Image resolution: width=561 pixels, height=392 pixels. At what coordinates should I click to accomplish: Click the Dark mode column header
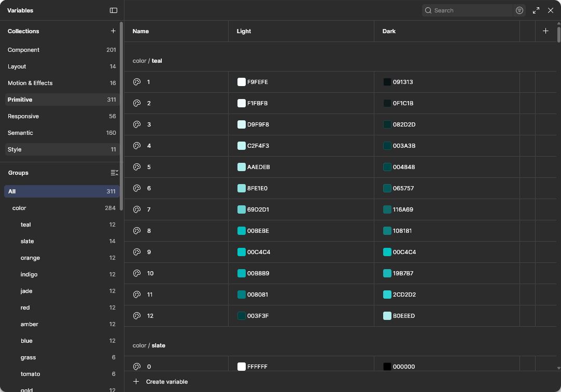click(389, 31)
